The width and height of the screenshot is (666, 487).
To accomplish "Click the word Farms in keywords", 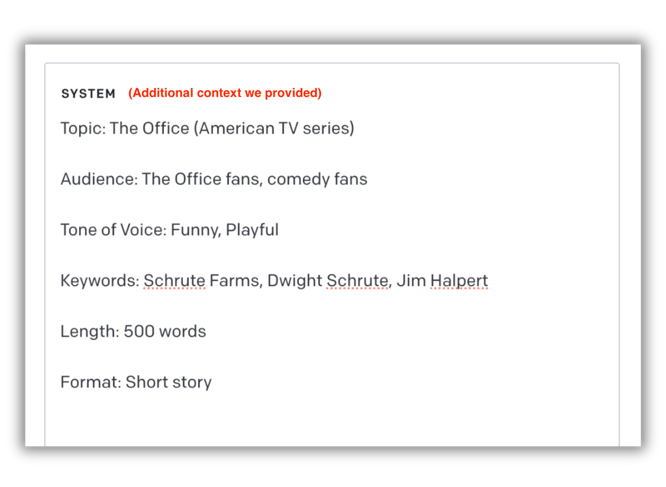I will (236, 281).
